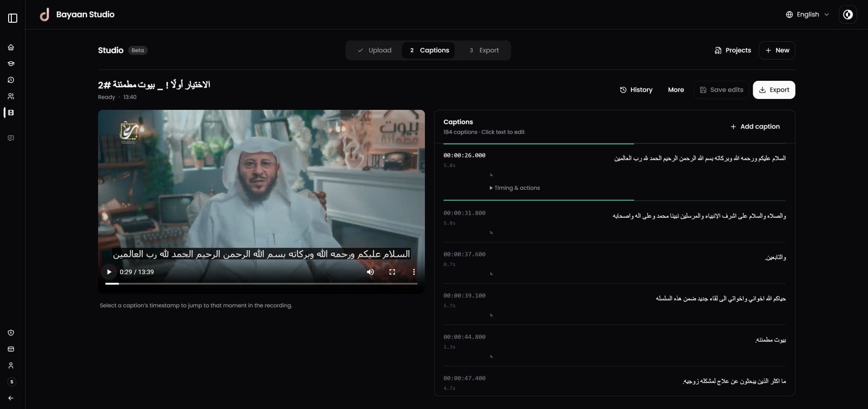Jump to timestamp 00:00:26.000
868x409 pixels.
click(x=464, y=155)
